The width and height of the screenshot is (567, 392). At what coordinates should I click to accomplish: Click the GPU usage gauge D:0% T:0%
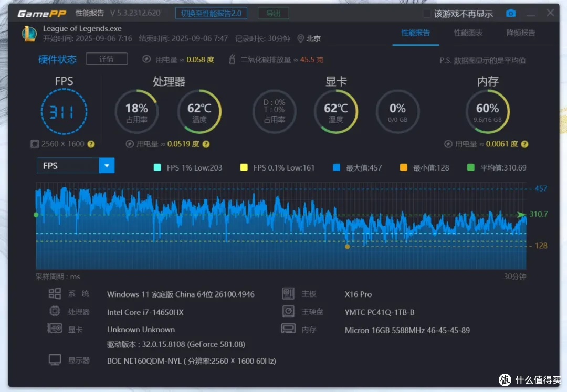coord(275,112)
